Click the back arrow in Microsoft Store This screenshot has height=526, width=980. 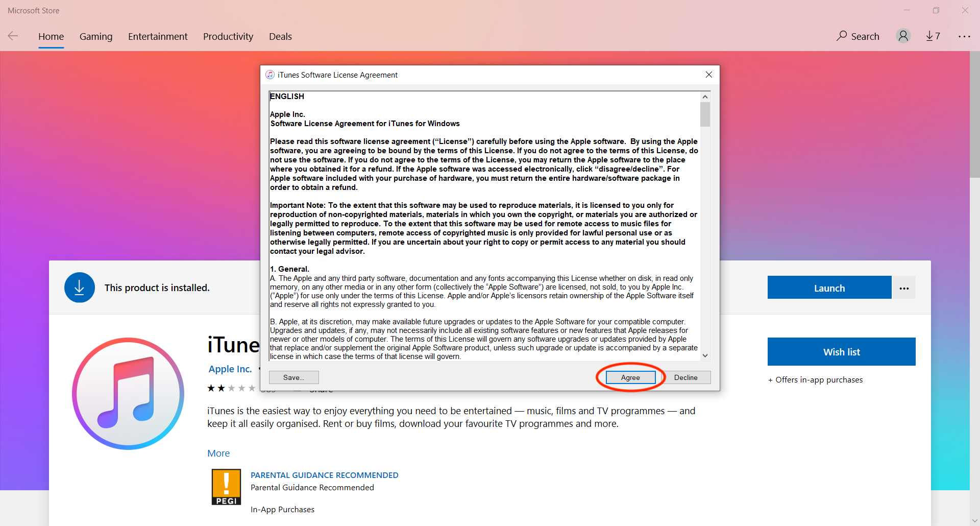[x=13, y=36]
